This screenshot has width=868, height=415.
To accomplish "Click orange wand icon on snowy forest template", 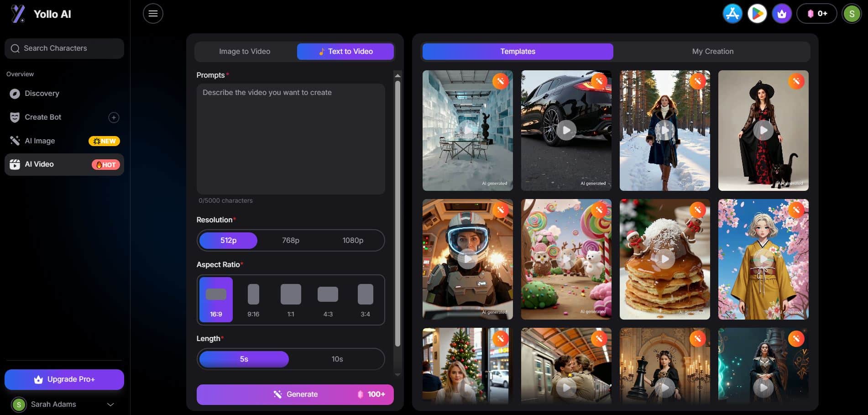I will (698, 81).
